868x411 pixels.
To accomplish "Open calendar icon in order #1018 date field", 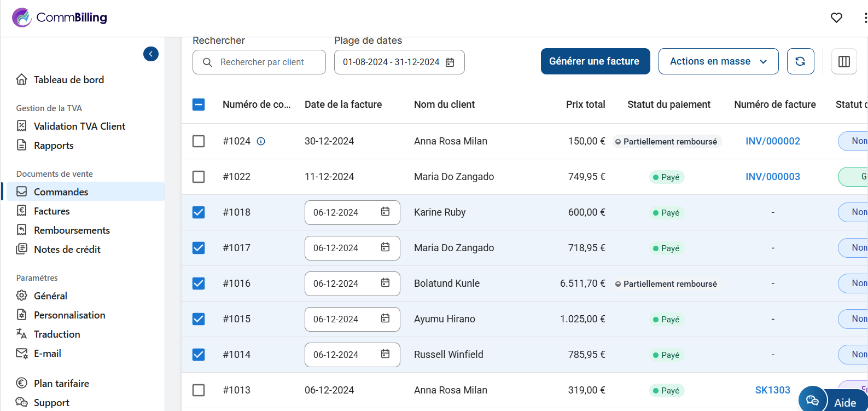I will coord(385,212).
